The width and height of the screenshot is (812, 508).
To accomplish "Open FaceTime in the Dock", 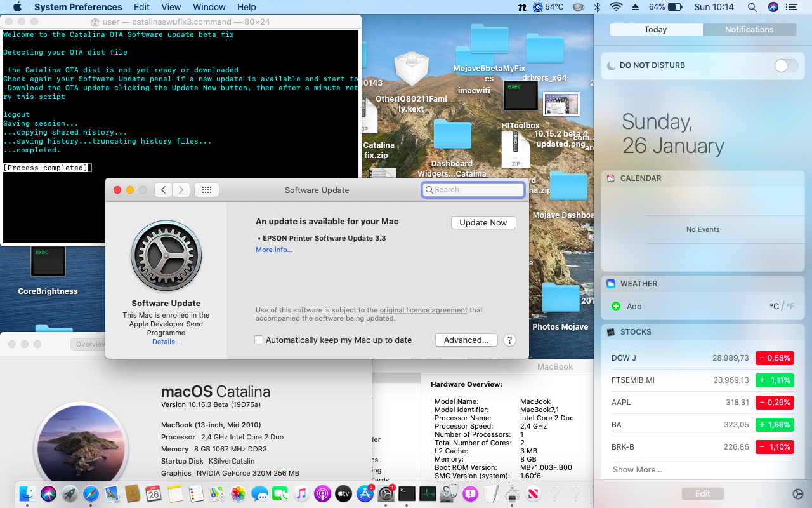I will [280, 493].
